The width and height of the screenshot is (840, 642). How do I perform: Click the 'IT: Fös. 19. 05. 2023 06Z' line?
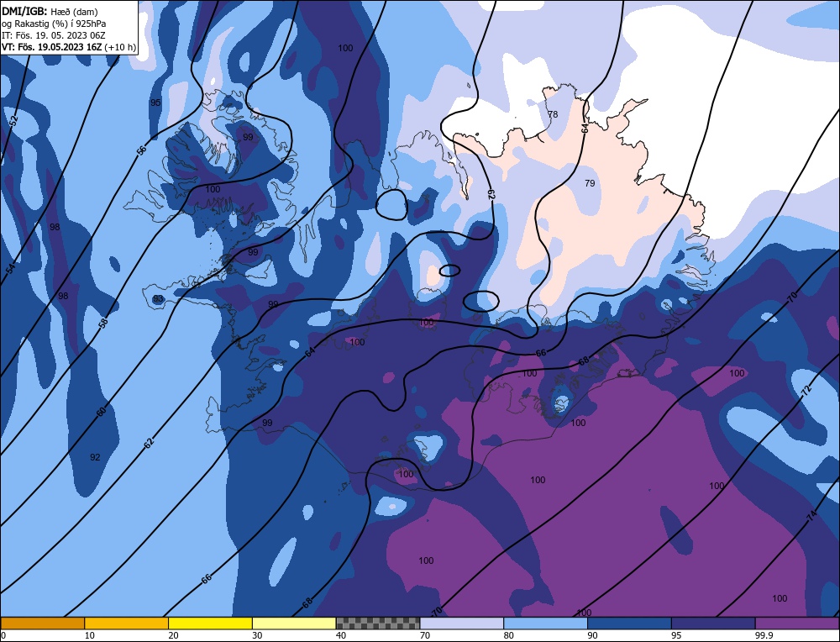54,35
